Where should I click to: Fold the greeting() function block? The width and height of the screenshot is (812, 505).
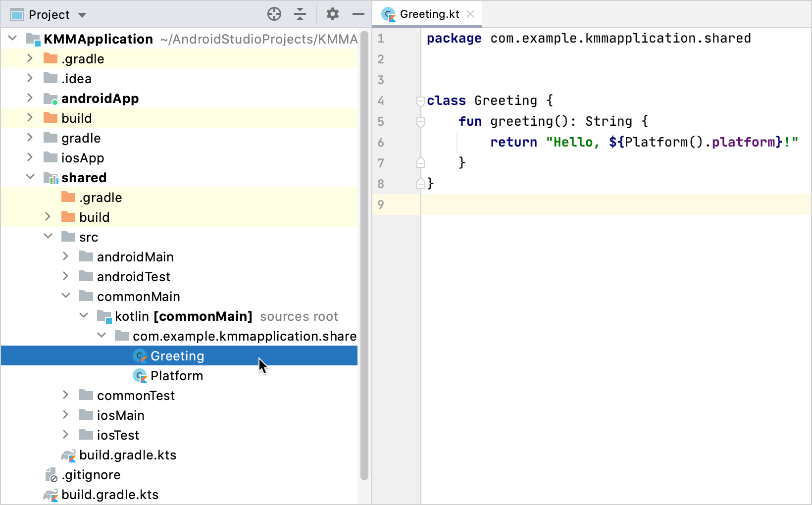coord(421,122)
